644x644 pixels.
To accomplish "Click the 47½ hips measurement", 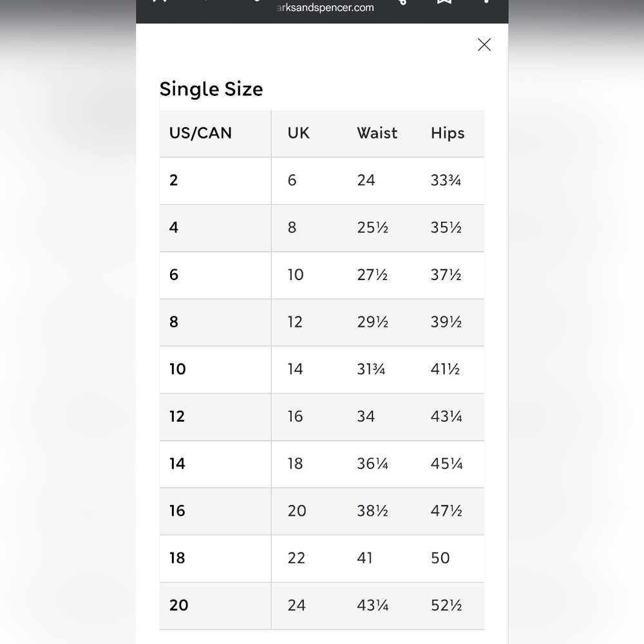I will point(446,511).
